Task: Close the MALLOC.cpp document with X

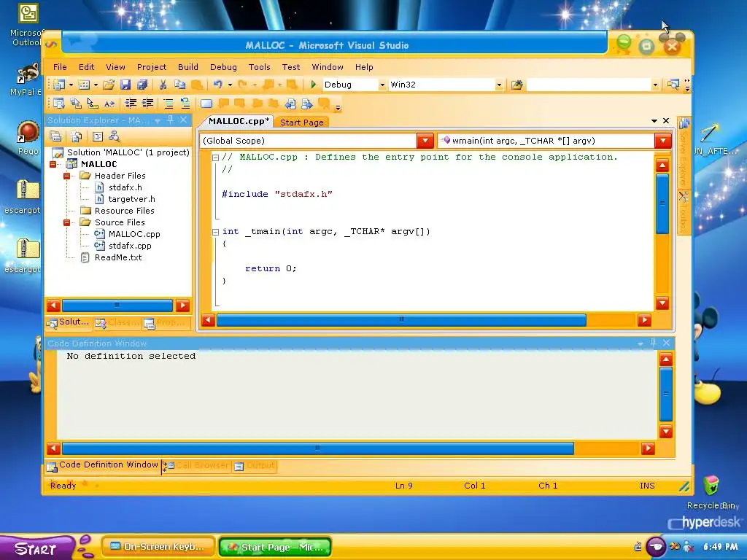Action: click(x=666, y=121)
